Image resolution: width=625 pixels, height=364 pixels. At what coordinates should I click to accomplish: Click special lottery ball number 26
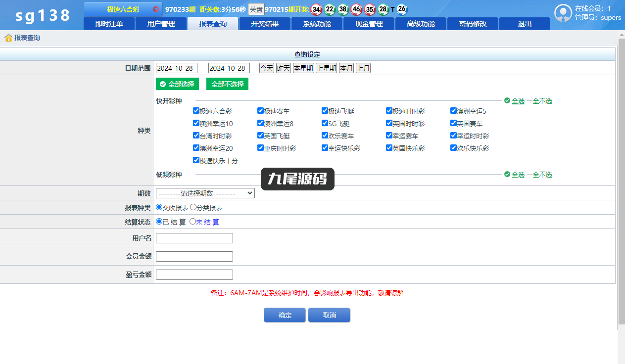pos(402,9)
